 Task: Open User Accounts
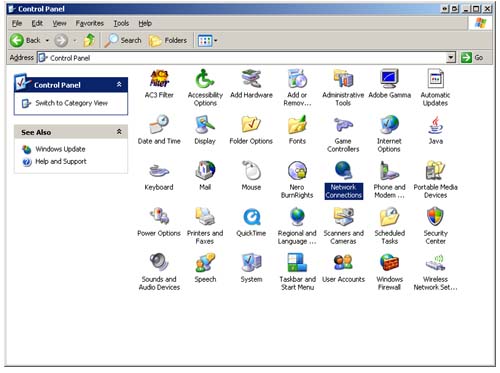point(343,268)
